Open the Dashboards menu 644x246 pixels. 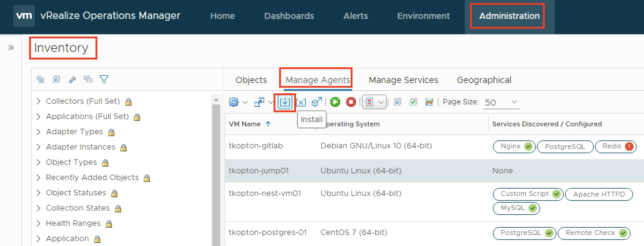289,16
